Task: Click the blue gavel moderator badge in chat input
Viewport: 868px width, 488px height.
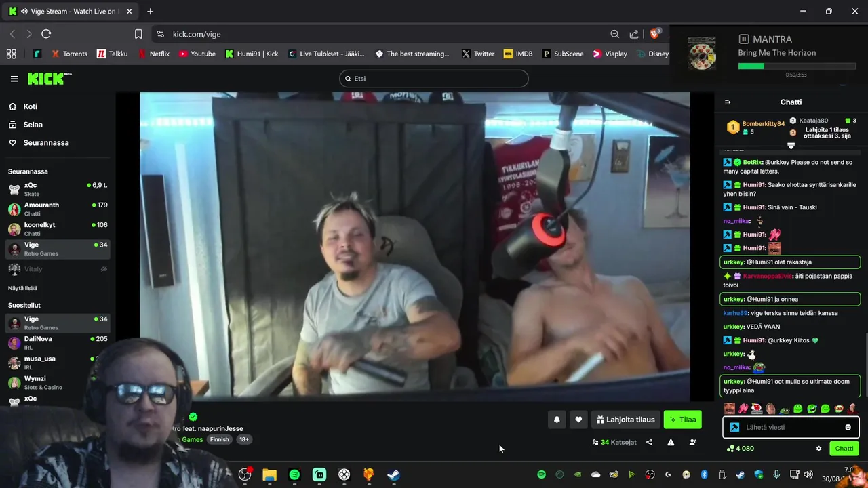Action: coord(734,427)
